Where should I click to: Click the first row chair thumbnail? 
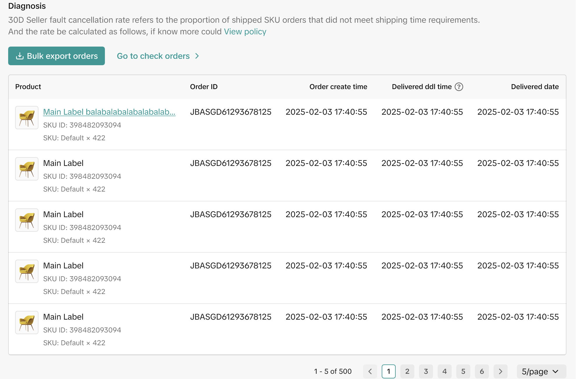tap(27, 118)
